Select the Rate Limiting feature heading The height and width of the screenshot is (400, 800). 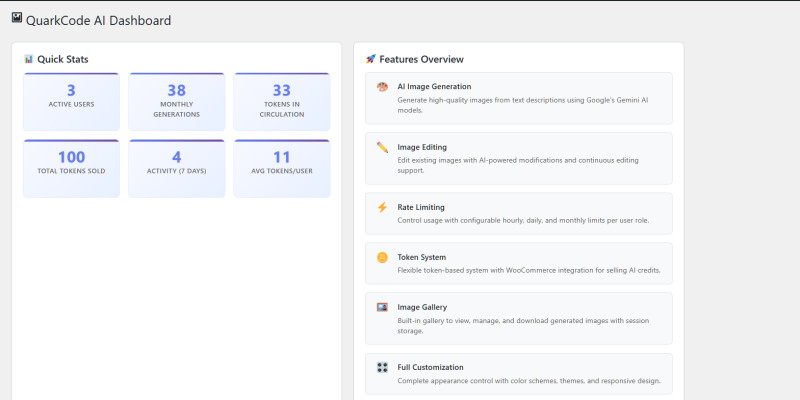(x=421, y=207)
